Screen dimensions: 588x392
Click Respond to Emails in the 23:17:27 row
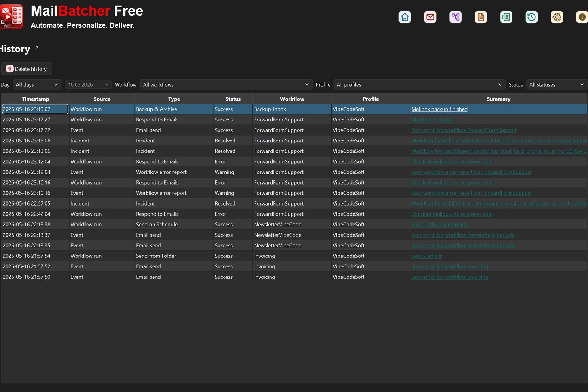tap(174, 120)
